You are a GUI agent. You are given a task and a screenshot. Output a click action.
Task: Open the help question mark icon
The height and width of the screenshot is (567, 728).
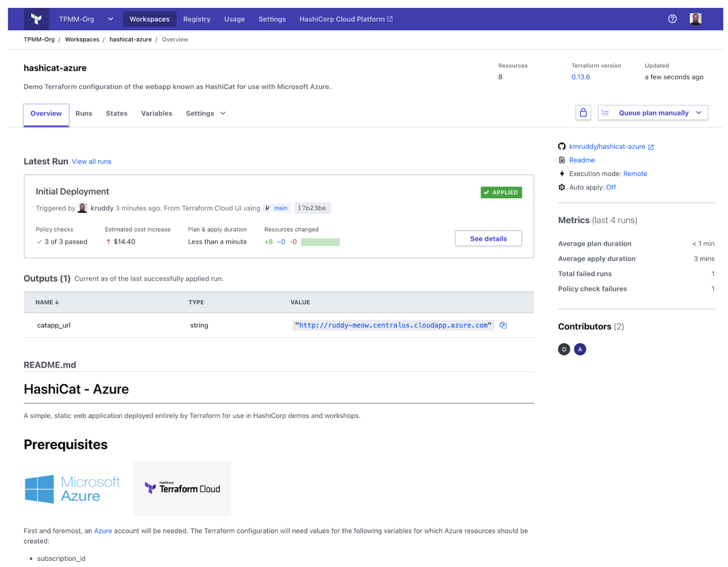tap(672, 19)
